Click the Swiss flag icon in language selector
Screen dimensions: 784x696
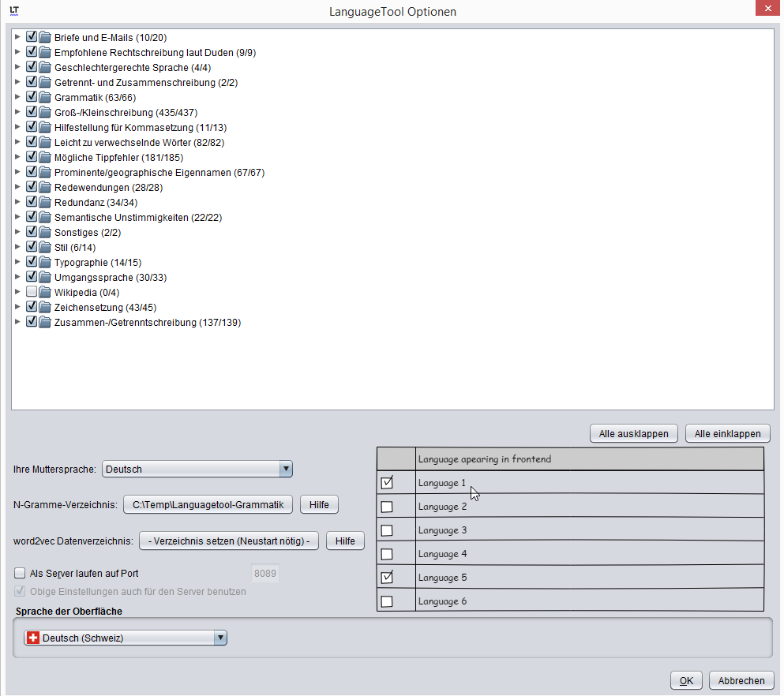pos(33,638)
